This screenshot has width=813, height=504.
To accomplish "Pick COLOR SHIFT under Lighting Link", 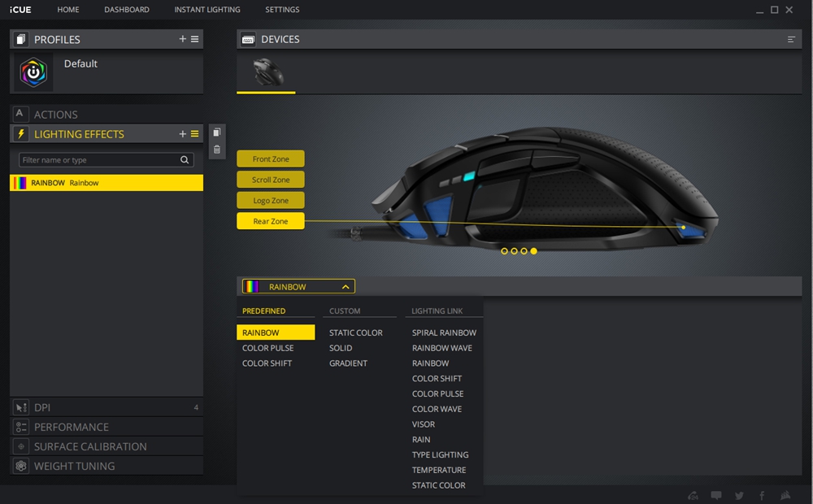I will 437,379.
